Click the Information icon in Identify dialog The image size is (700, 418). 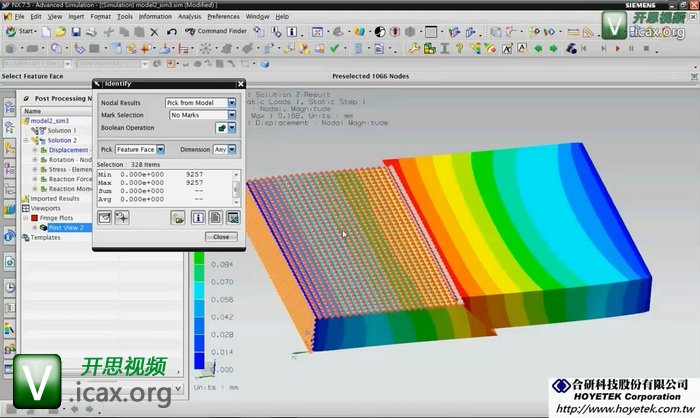(x=197, y=217)
